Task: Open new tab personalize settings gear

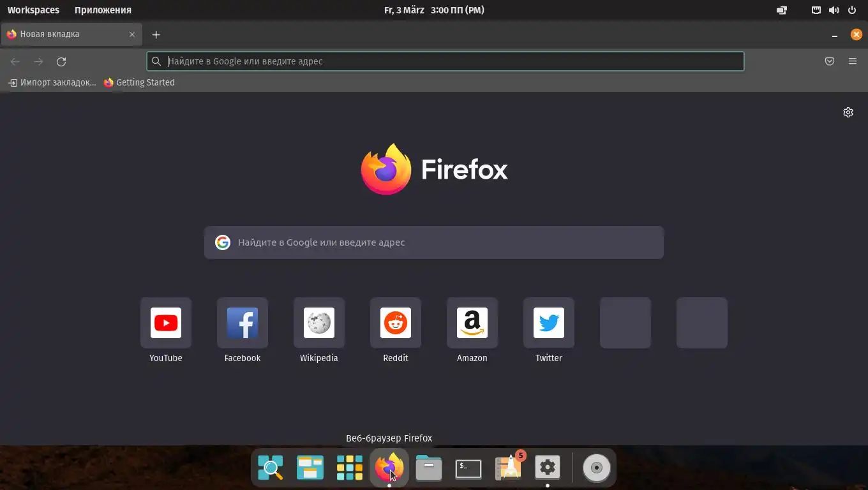Action: tap(848, 112)
